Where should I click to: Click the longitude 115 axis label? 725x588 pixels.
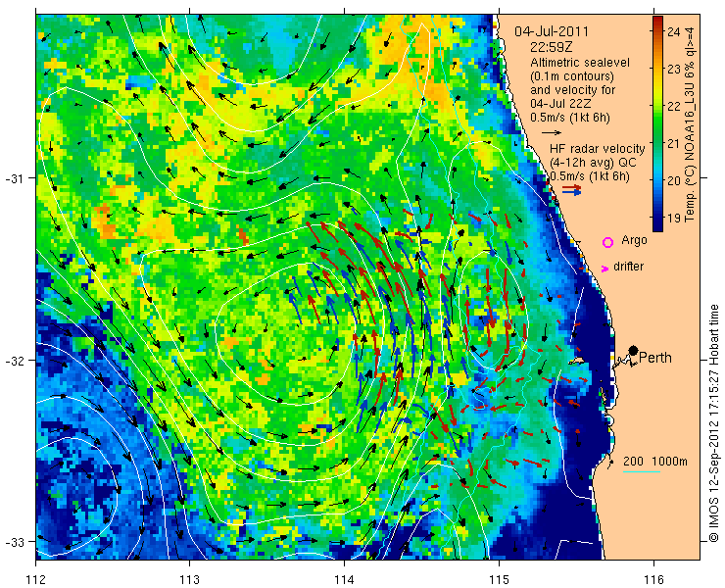[499, 579]
